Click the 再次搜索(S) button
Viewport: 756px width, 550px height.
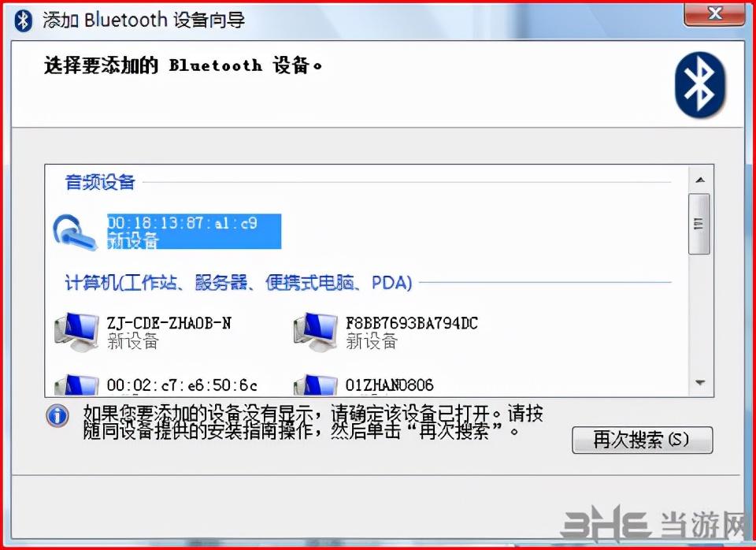tap(642, 440)
